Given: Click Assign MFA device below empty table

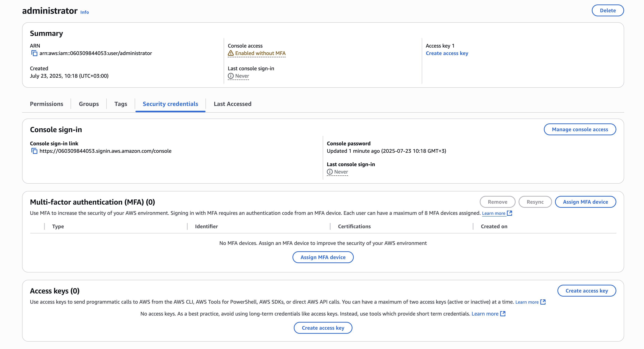Looking at the screenshot, I should (323, 257).
